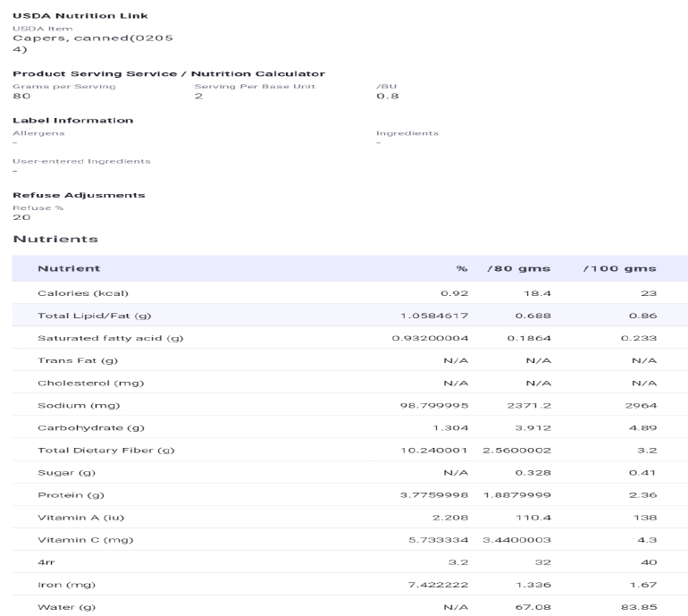Click Carbohydrate value 3.912
688x616 pixels.
pyautogui.click(x=533, y=427)
